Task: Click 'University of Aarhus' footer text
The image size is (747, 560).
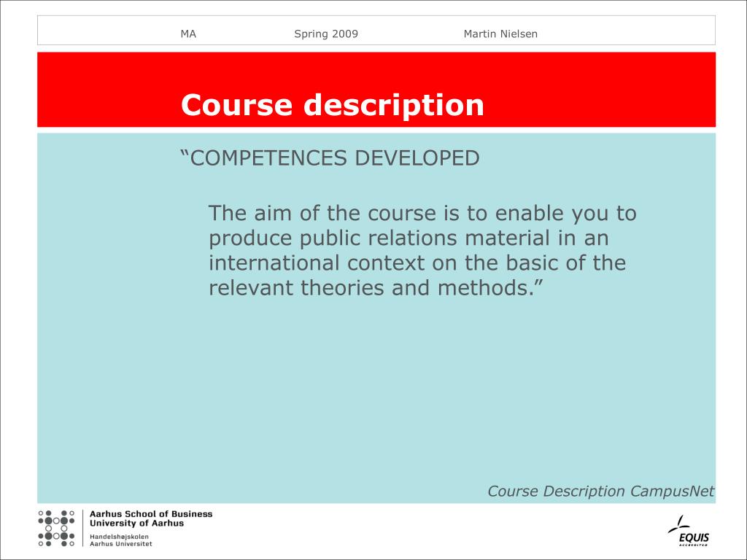Action: coord(136,523)
